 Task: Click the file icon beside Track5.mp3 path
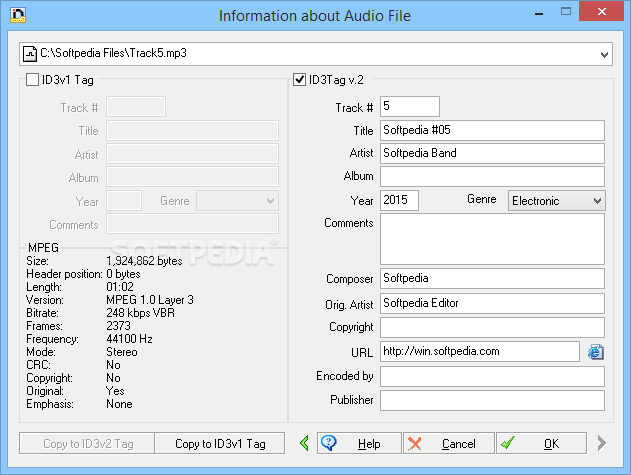click(30, 54)
